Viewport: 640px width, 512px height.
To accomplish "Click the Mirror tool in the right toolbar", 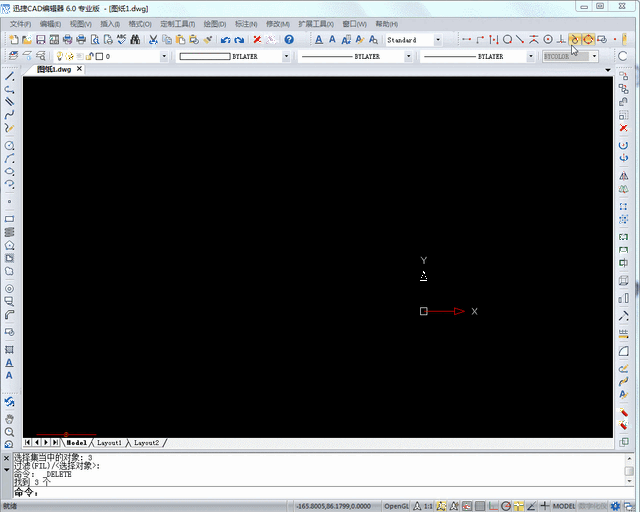I will [x=624, y=176].
